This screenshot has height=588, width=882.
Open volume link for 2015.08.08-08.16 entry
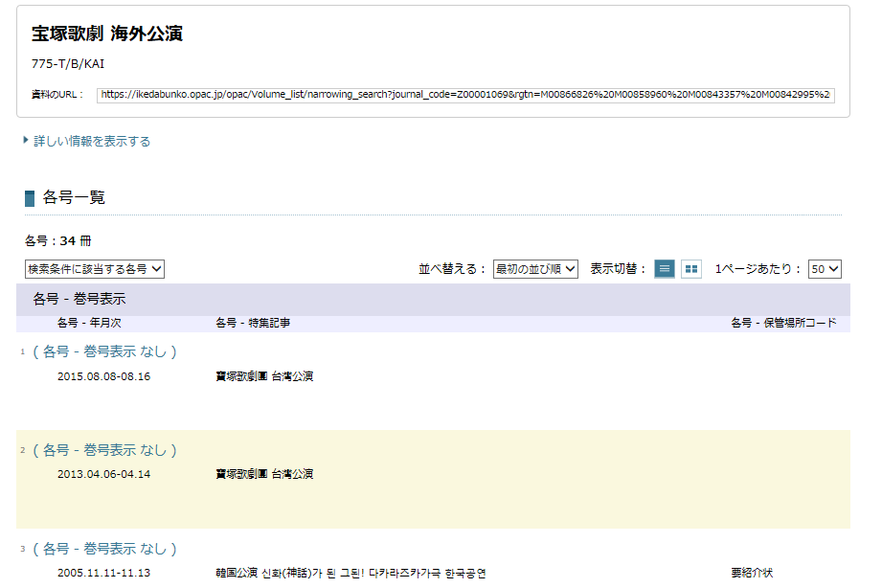(x=104, y=351)
